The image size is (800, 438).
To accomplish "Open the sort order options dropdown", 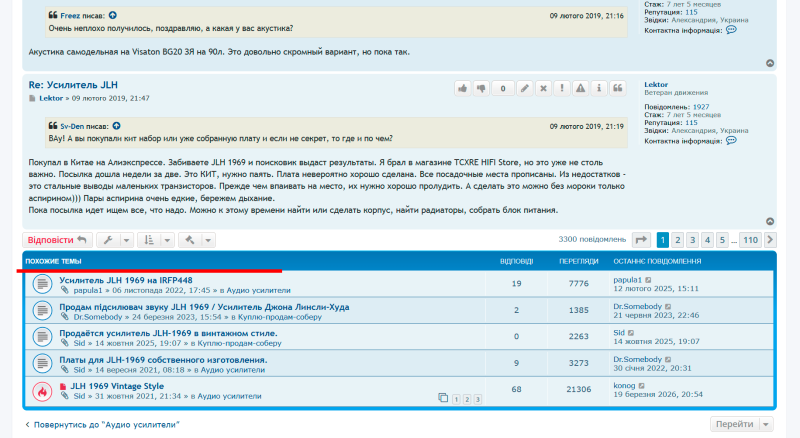I will (x=167, y=240).
